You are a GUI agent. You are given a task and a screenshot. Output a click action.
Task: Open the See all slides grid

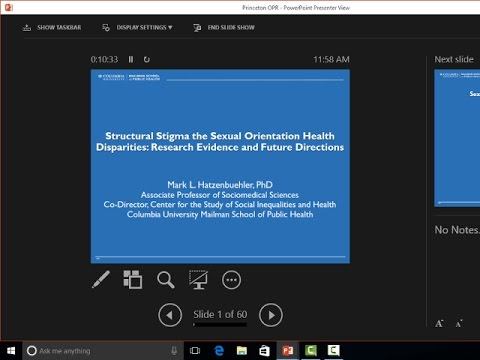[133, 280]
